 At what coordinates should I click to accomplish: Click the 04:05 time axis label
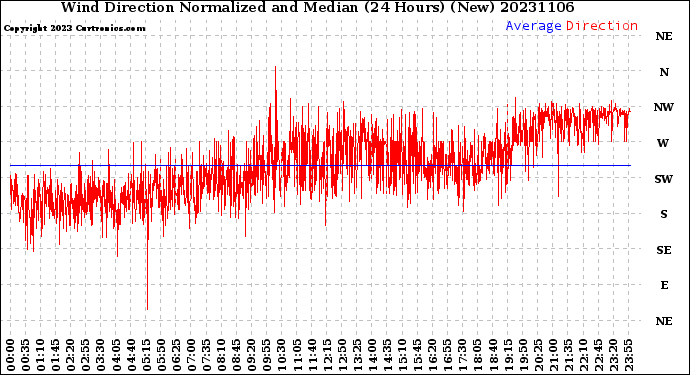click(x=116, y=355)
